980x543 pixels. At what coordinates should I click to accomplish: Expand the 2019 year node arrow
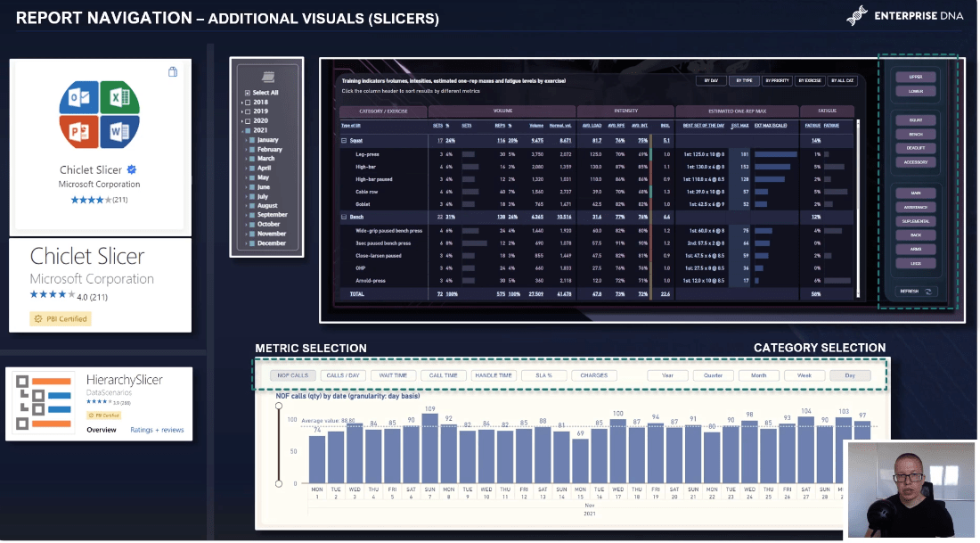[243, 111]
